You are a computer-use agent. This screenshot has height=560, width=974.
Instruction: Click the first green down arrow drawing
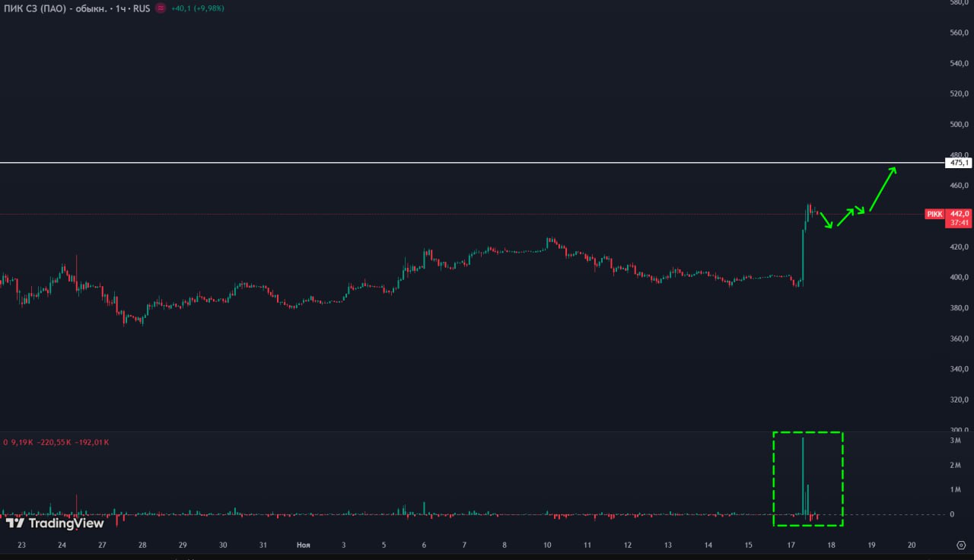827,221
